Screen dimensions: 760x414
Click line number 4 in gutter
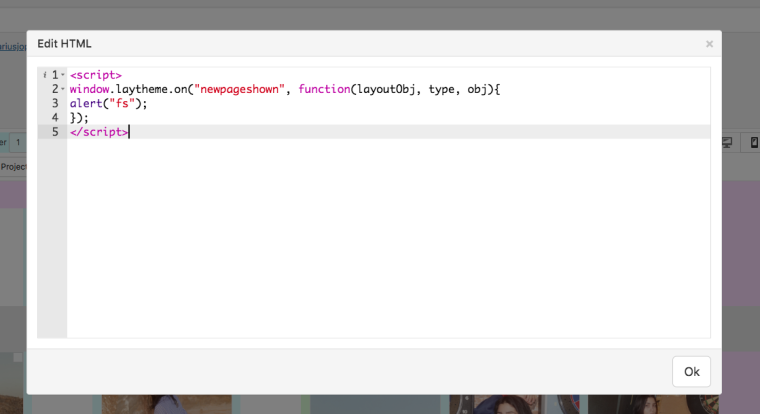pos(55,117)
